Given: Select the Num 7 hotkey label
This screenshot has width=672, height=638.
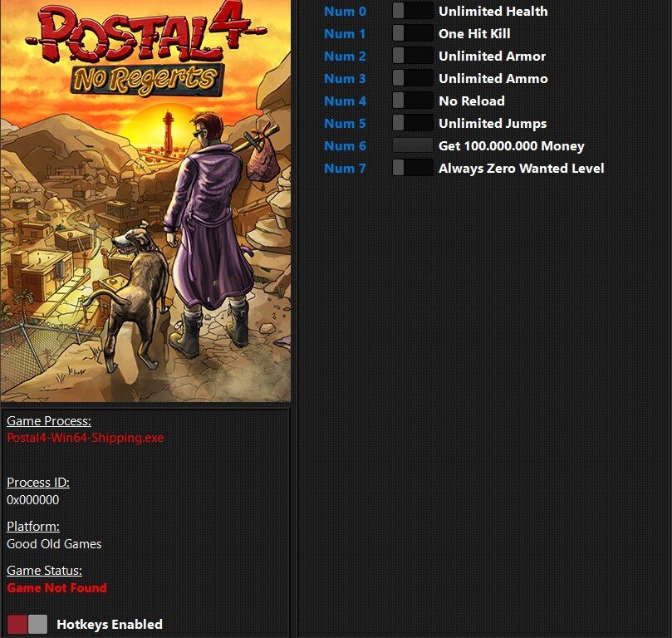Looking at the screenshot, I should 345,169.
